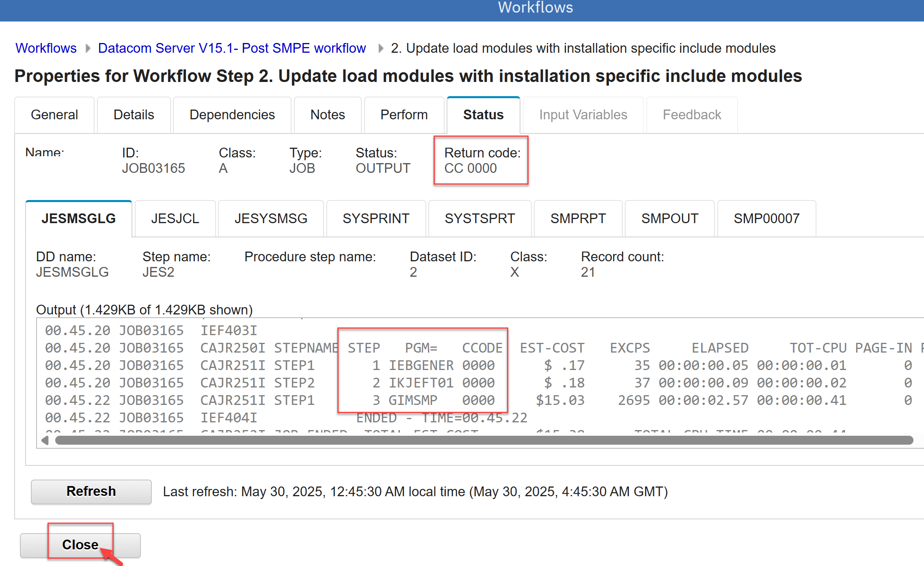Select the Status tab

point(483,115)
